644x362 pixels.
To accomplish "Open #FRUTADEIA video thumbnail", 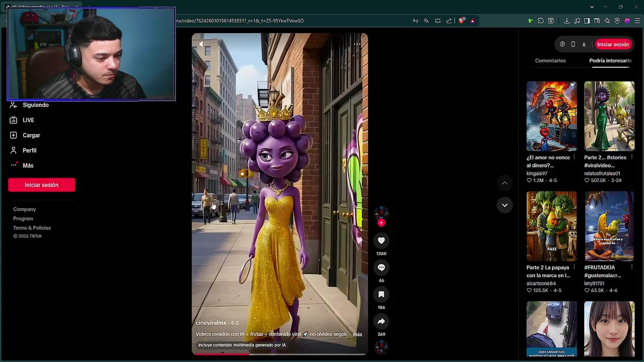I will 609,226.
